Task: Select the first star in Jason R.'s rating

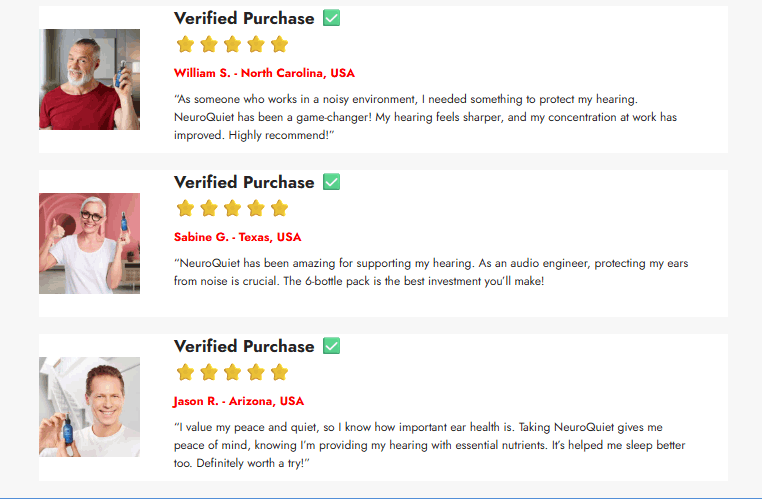Action: click(185, 372)
